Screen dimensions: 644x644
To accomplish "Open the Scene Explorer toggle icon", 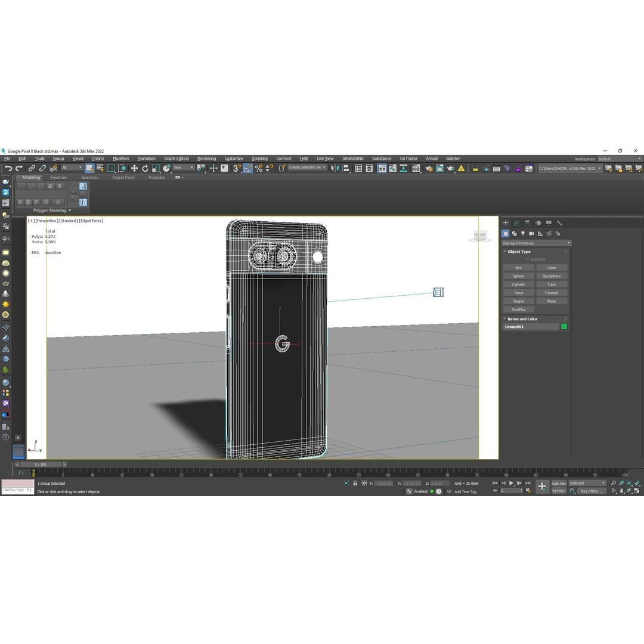I will [x=358, y=168].
